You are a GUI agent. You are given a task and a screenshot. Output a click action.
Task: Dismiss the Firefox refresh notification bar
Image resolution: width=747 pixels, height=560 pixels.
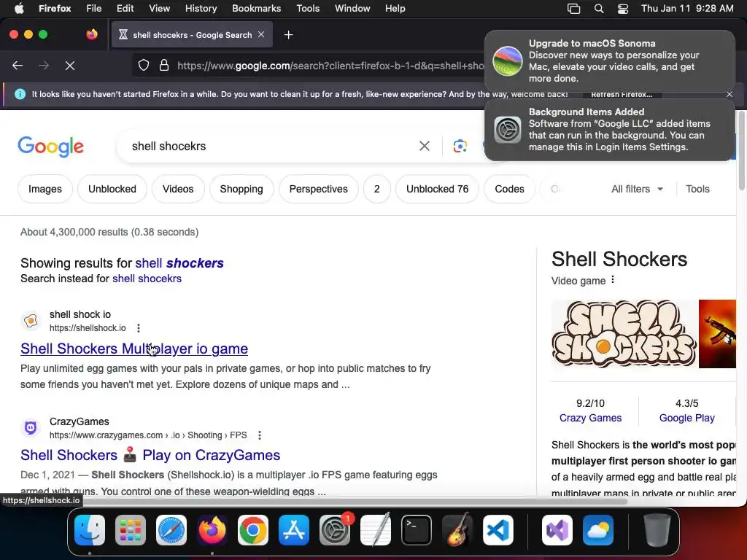(x=729, y=94)
